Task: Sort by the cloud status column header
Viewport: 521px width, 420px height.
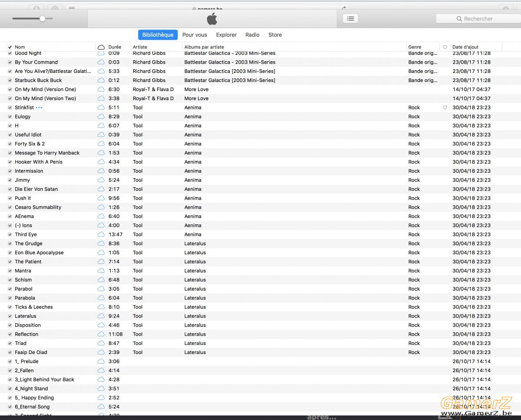Action: pos(101,47)
